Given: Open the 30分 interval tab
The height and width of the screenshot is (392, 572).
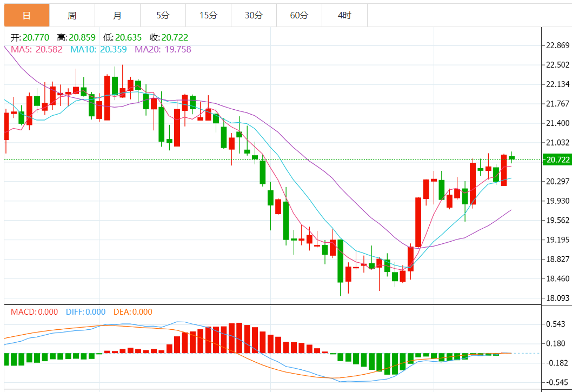Looking at the screenshot, I should (x=254, y=15).
